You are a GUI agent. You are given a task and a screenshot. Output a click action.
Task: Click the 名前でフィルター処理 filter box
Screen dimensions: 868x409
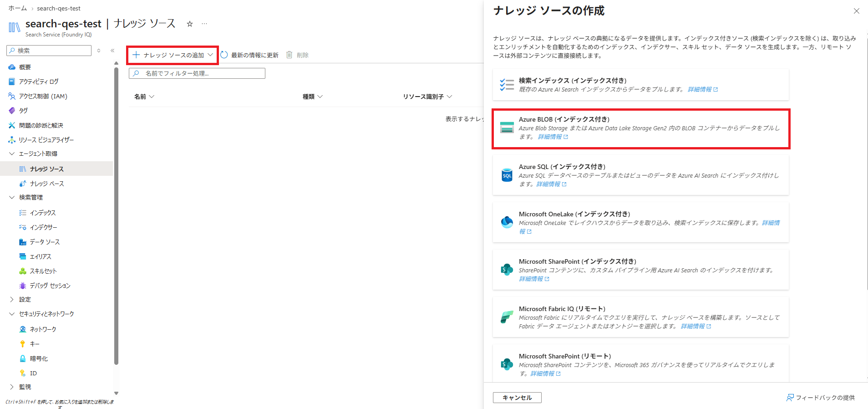click(197, 73)
